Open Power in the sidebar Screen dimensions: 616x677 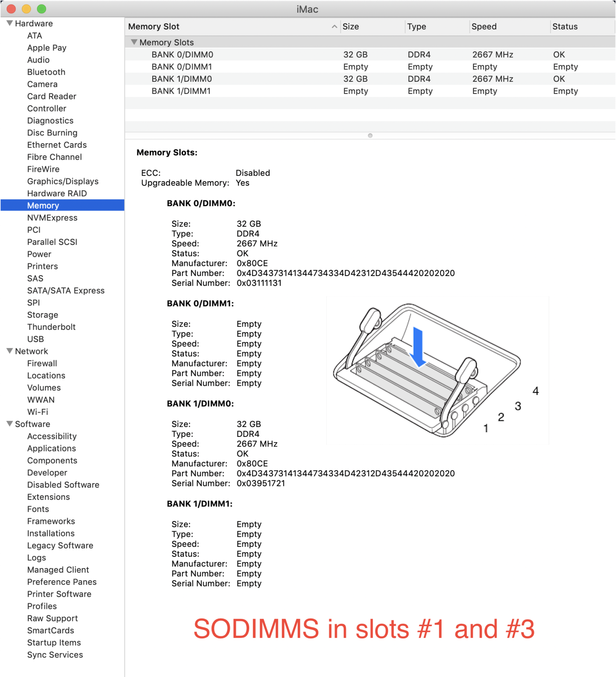[x=39, y=254]
